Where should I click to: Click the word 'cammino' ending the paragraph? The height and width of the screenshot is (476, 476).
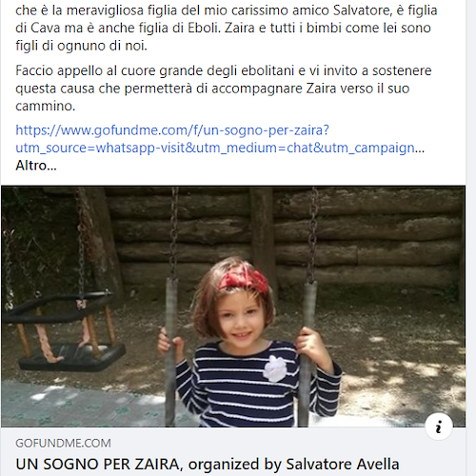point(45,106)
